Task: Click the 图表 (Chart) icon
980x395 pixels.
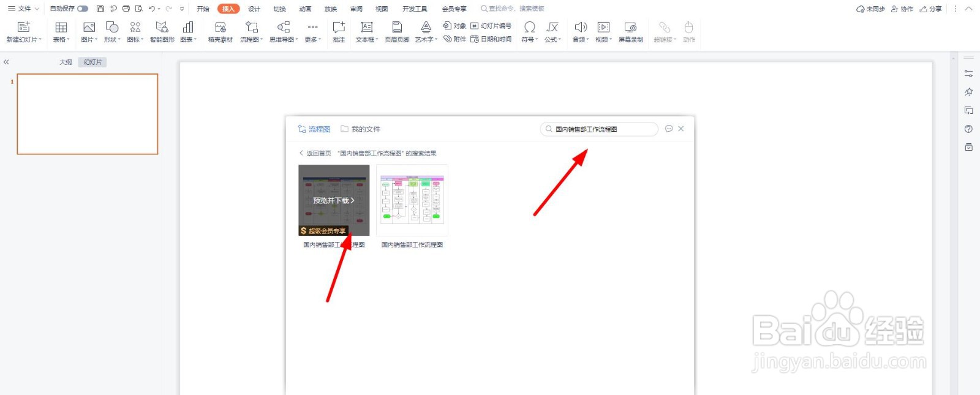Action: [x=188, y=27]
